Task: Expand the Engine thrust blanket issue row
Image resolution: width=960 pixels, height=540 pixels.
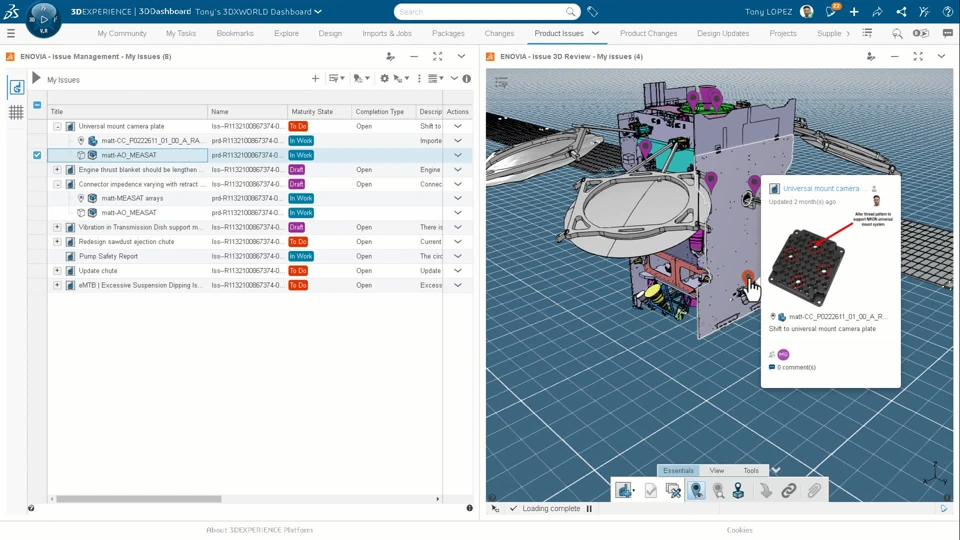Action: click(x=57, y=170)
